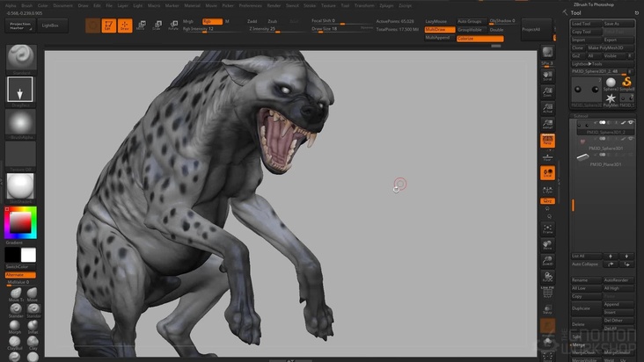
Task: Pick a hue in the color picker
Action: 20,222
